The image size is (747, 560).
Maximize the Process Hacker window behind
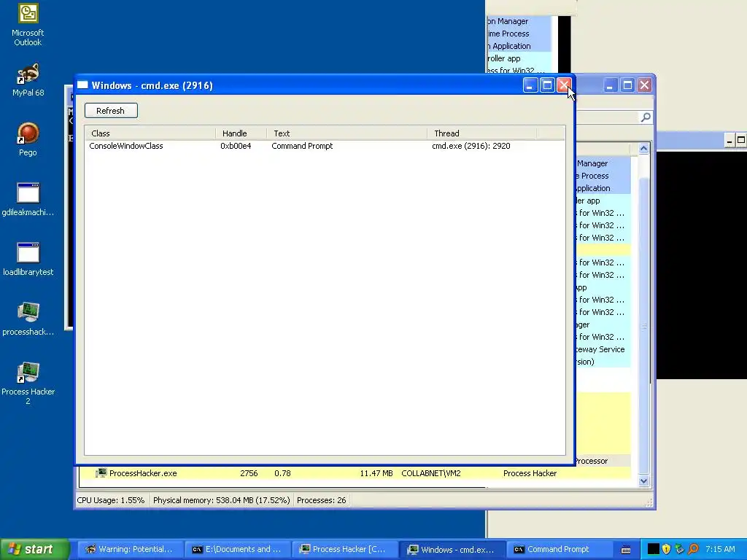(x=627, y=85)
